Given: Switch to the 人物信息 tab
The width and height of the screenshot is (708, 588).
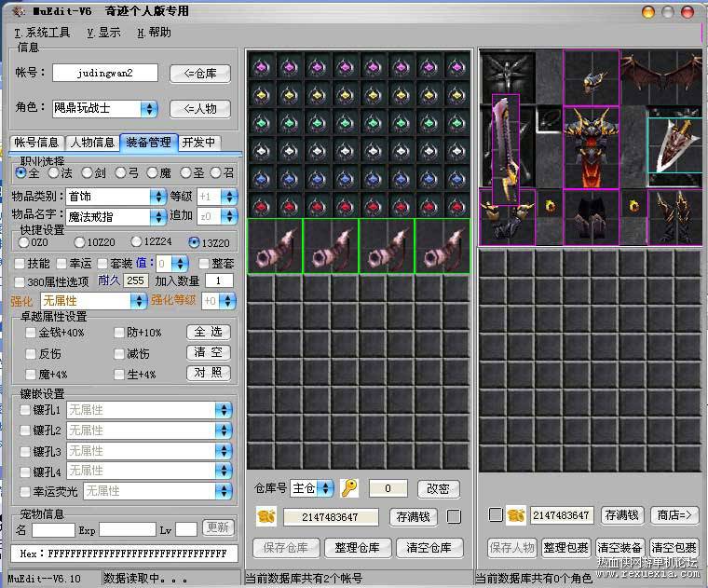Looking at the screenshot, I should (92, 143).
